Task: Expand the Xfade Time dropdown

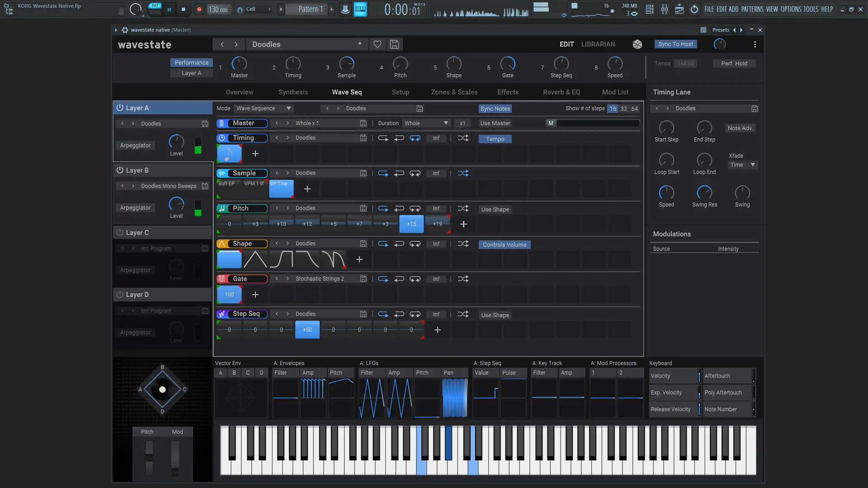Action: 743,165
